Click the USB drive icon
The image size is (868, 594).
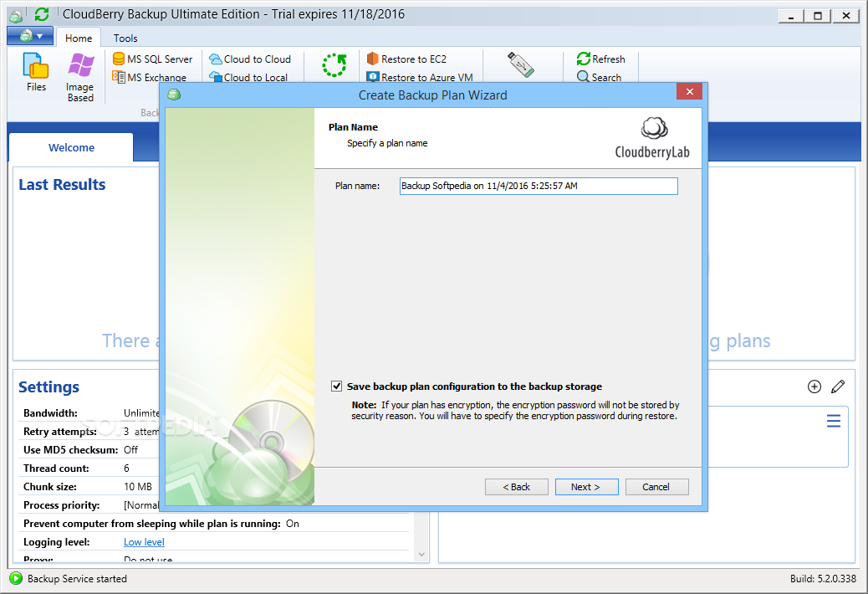[x=520, y=64]
